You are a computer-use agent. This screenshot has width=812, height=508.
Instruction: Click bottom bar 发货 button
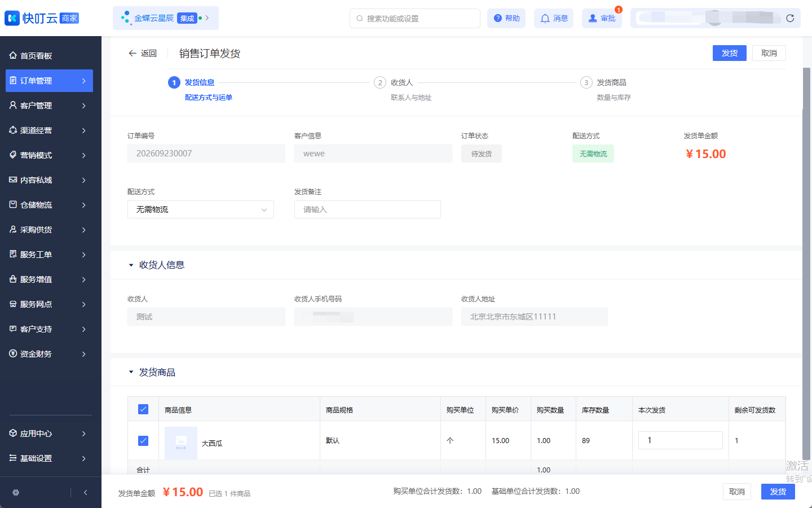[778, 492]
